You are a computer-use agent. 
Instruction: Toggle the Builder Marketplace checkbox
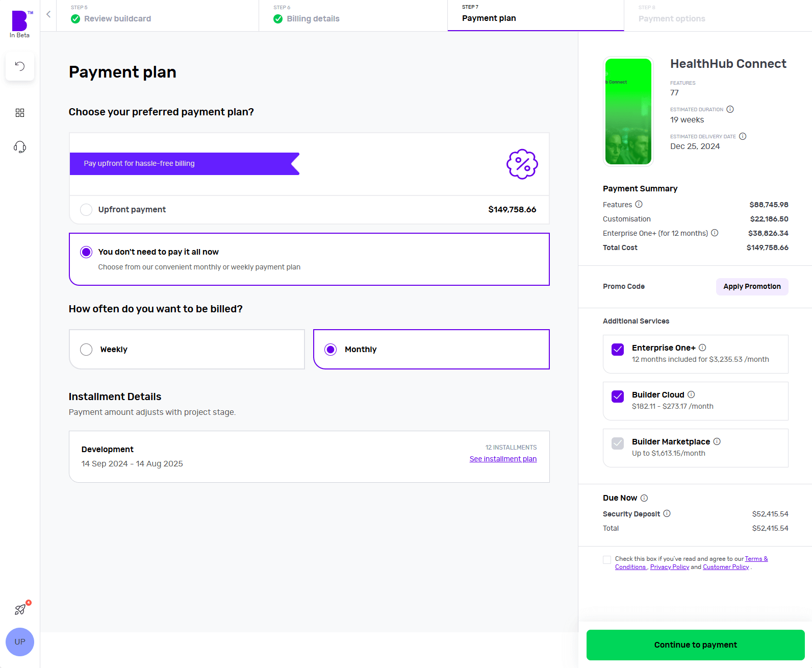click(618, 443)
